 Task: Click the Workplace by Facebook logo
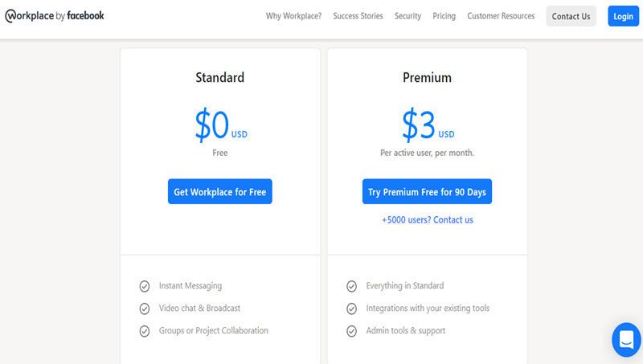point(55,16)
